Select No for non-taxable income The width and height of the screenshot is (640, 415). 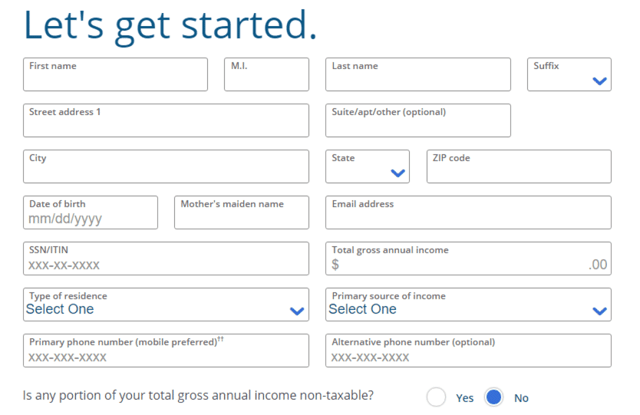pos(494,397)
